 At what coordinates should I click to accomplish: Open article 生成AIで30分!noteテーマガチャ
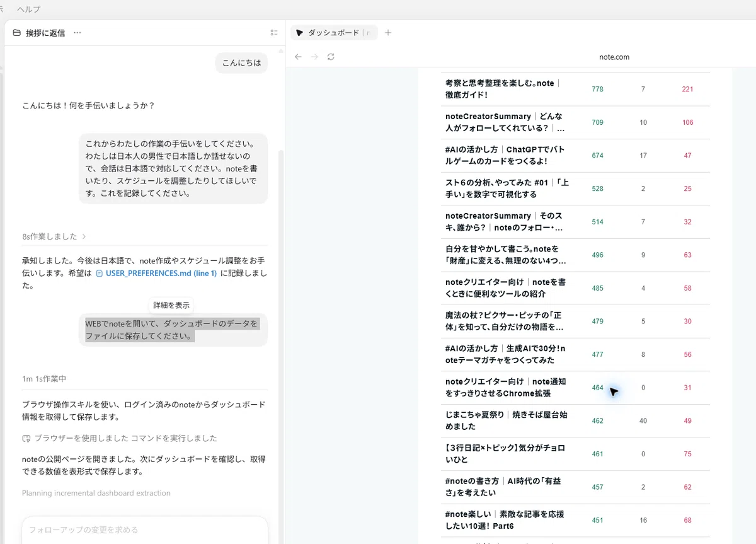click(x=505, y=354)
